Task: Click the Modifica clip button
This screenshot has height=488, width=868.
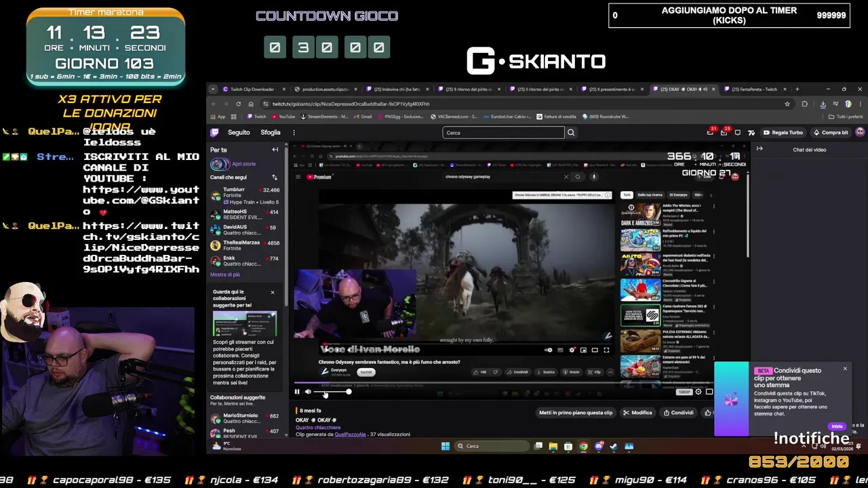Action: (637, 413)
